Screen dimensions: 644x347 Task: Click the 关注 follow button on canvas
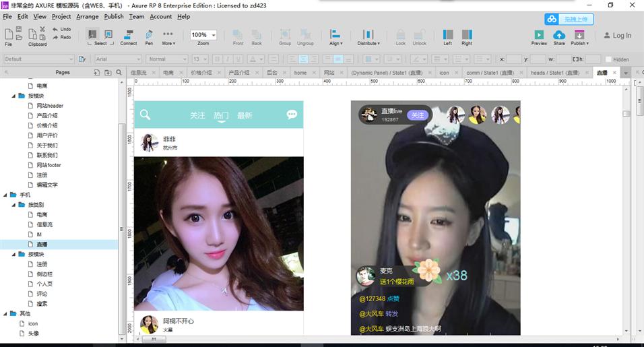coord(418,115)
